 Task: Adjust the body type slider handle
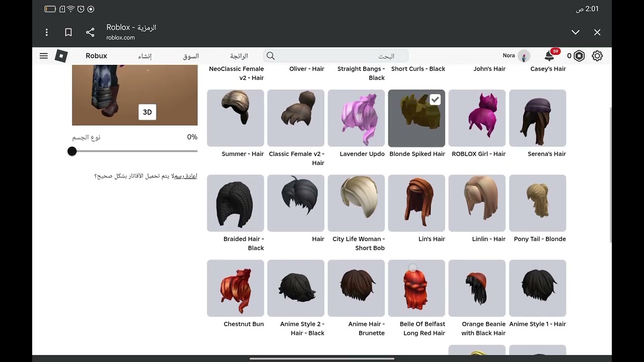(x=72, y=151)
